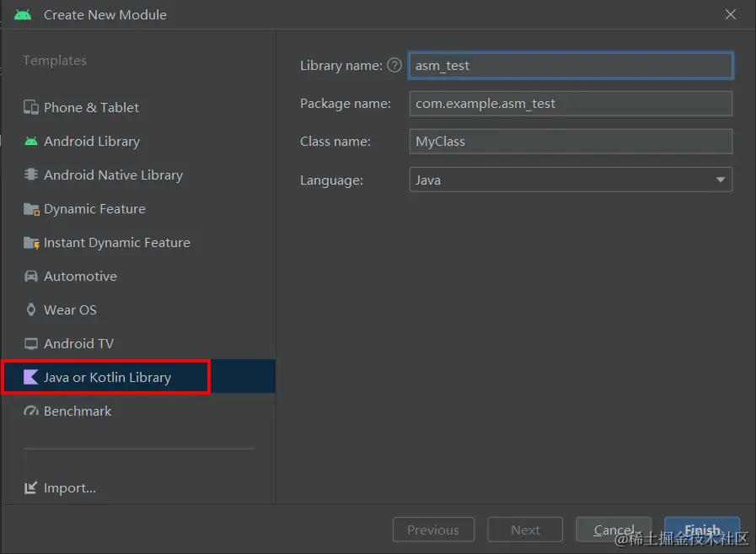Click the Previous button
This screenshot has height=554, width=756.
point(433,530)
